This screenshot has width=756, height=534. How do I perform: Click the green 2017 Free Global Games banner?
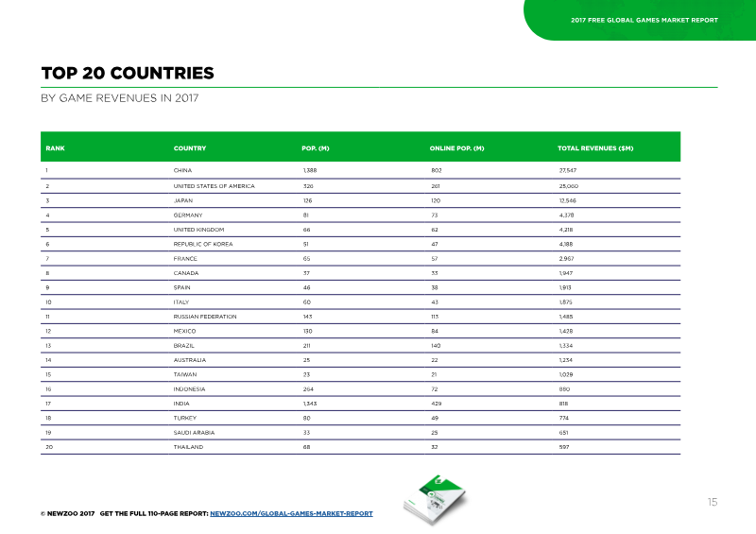click(x=640, y=20)
